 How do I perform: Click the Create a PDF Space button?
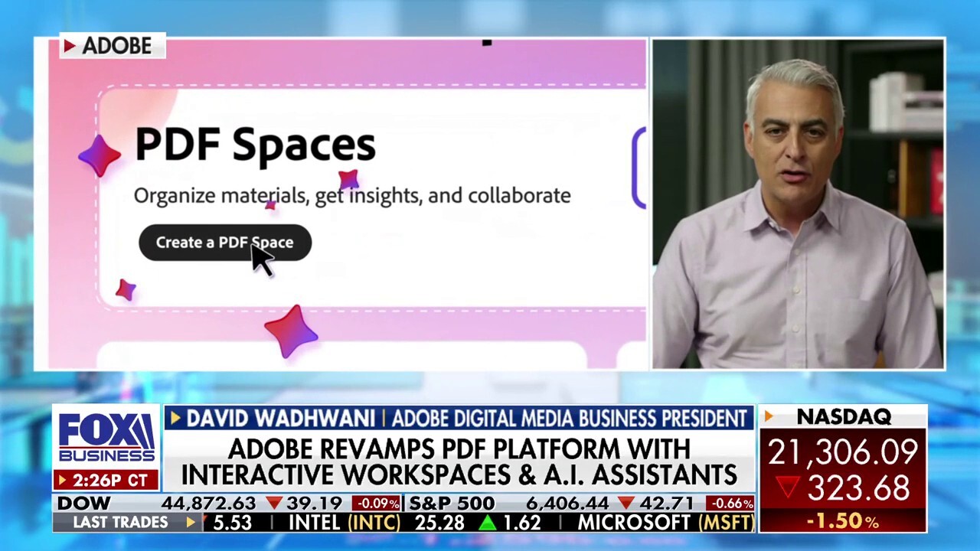click(225, 243)
